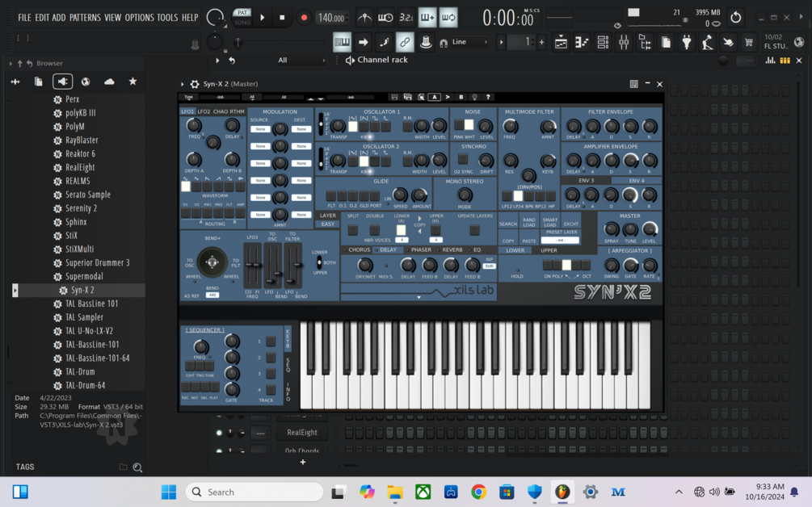Click the LFO3 TO OSC fader
Image resolution: width=812 pixels, height=507 pixels.
[x=272, y=266]
